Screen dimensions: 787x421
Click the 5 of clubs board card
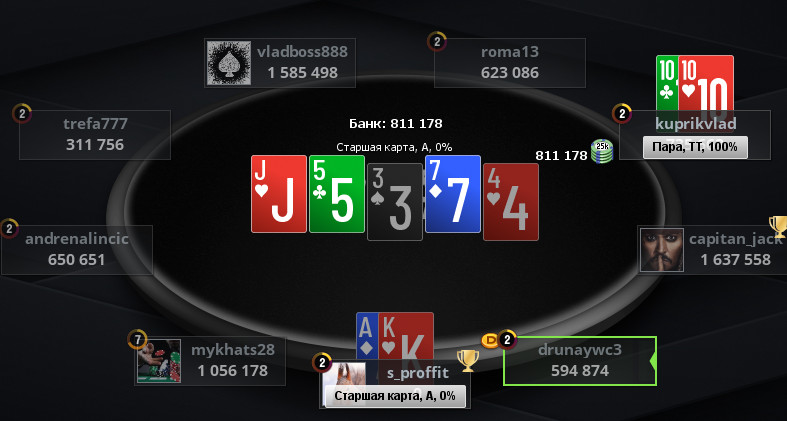tap(337, 194)
